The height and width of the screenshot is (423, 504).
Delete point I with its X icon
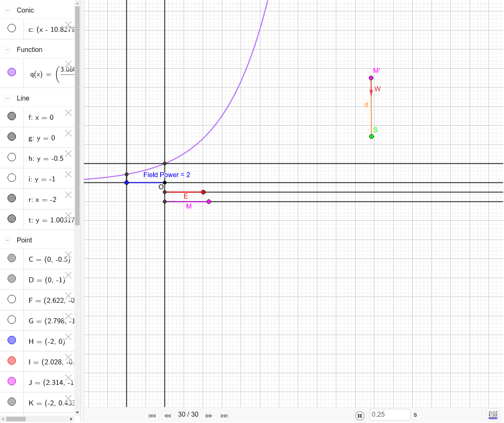point(68,357)
